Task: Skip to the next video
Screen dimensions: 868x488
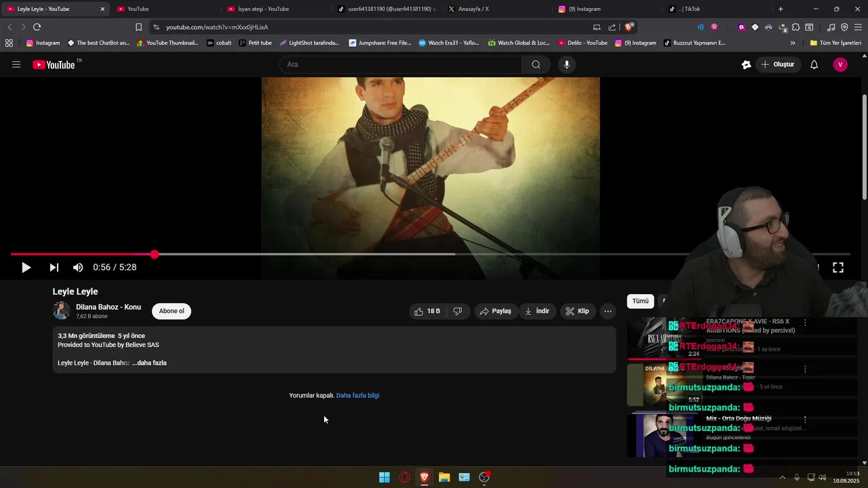Action: click(54, 268)
